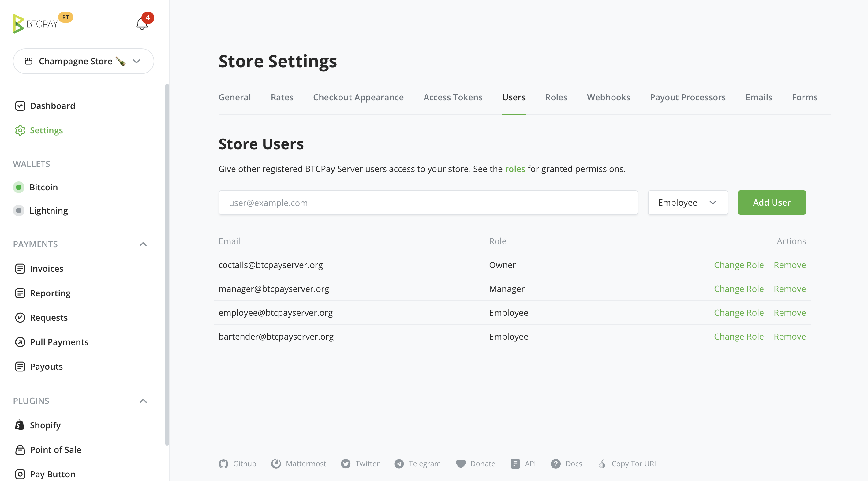Click the Email column header
This screenshot has height=481, width=868.
point(229,241)
